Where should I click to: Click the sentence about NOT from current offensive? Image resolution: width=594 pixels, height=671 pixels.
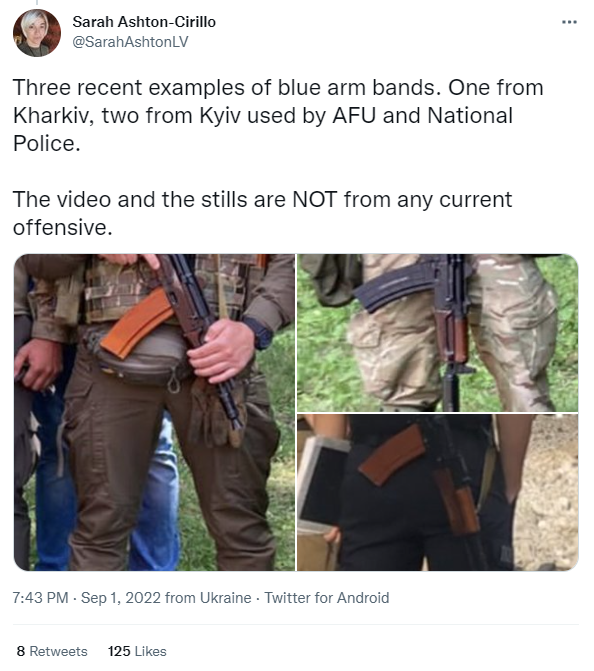click(x=262, y=213)
